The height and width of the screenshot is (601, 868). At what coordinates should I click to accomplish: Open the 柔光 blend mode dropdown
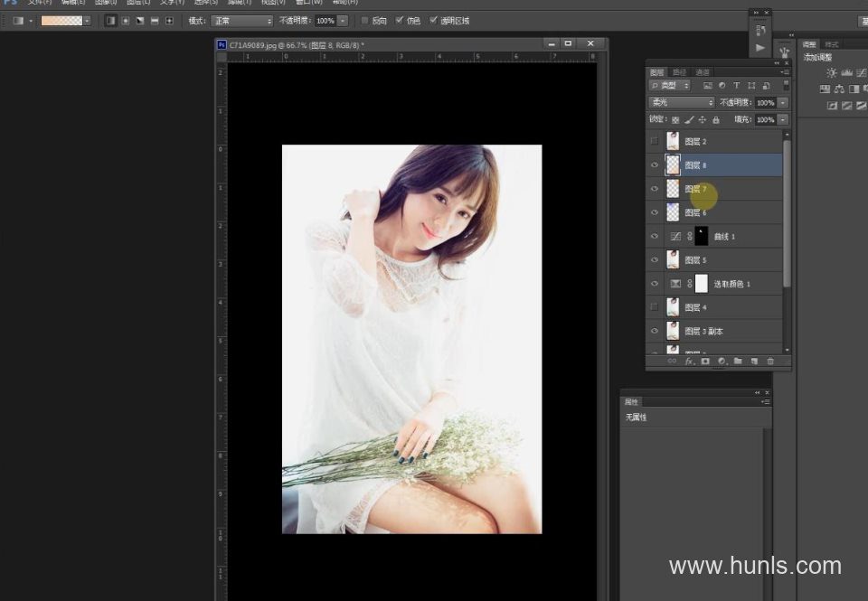682,102
